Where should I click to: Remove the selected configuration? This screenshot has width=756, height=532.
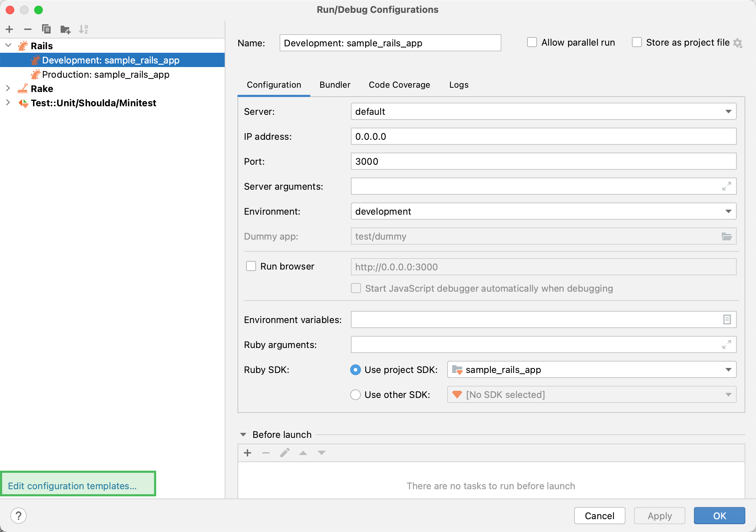pyautogui.click(x=28, y=29)
